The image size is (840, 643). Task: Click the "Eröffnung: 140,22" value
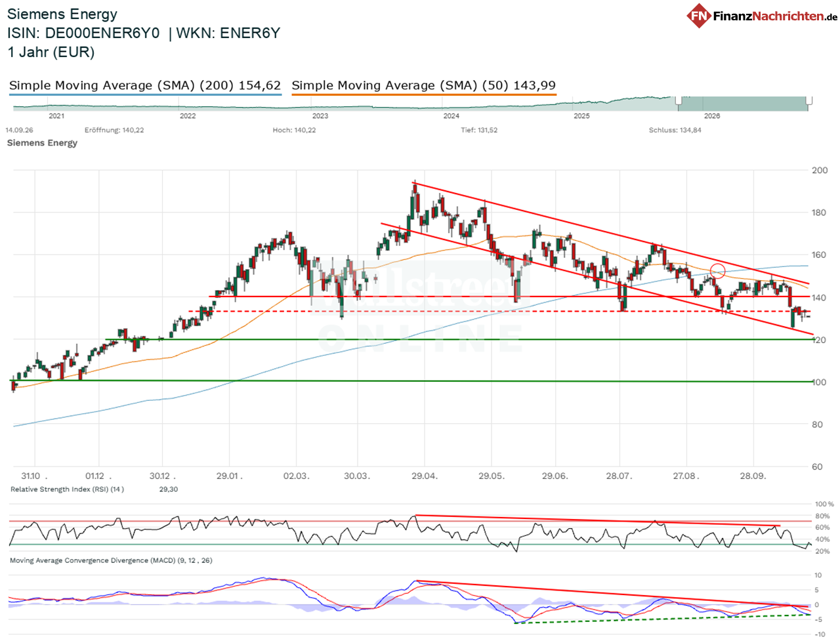[114, 130]
